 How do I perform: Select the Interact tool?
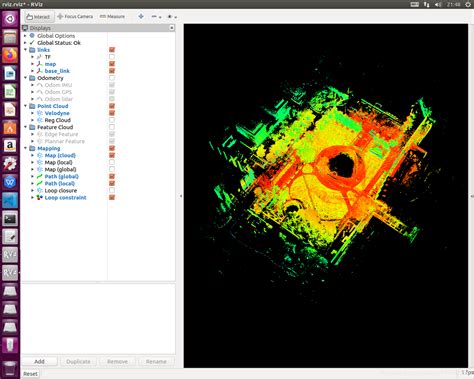[38, 17]
